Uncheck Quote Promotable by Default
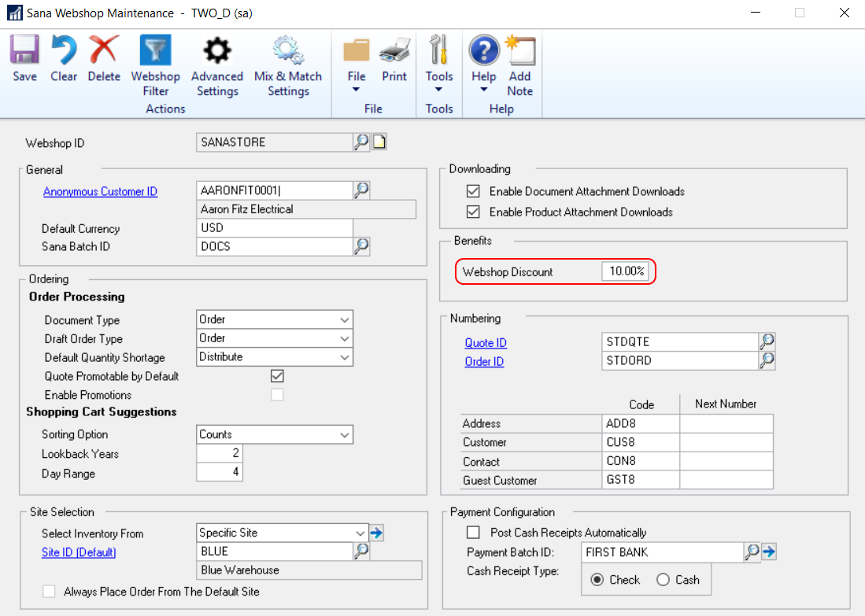This screenshot has width=865, height=616. tap(277, 376)
